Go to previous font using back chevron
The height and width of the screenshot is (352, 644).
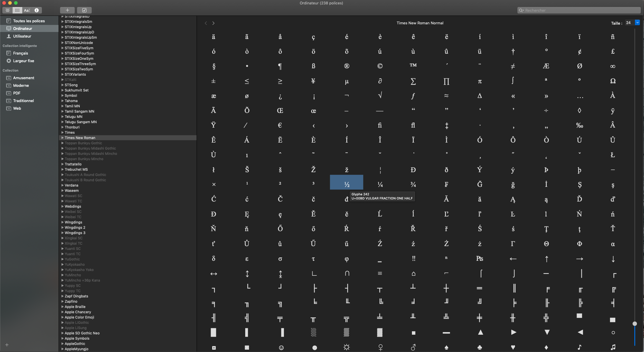point(206,23)
